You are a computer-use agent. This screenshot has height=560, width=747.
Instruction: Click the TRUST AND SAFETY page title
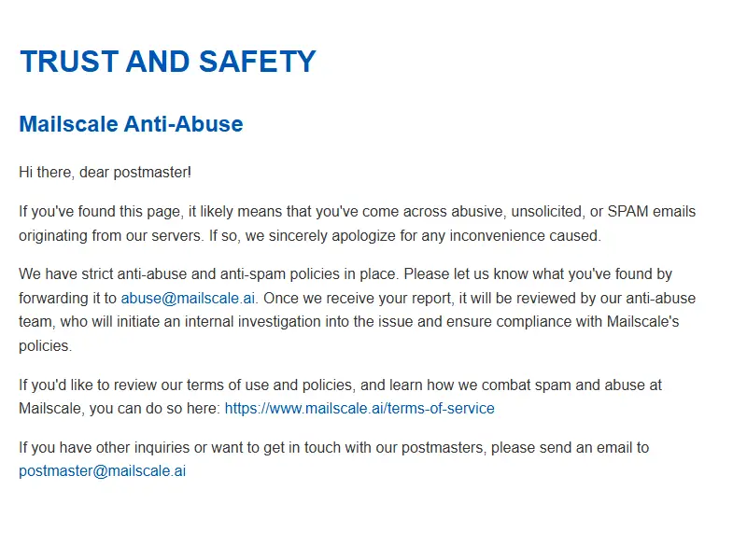(167, 62)
